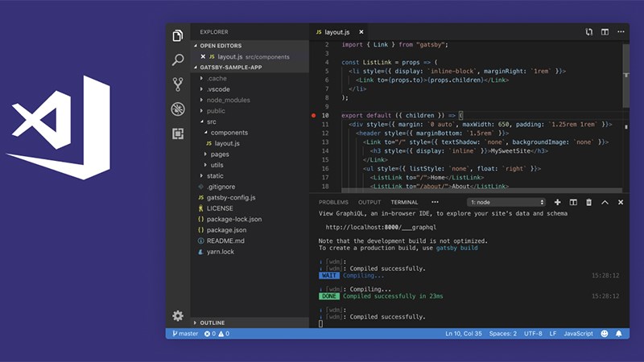Viewport: 644px width, 362px height.
Task: Switch to the OUTPUT tab
Action: pyautogui.click(x=369, y=202)
